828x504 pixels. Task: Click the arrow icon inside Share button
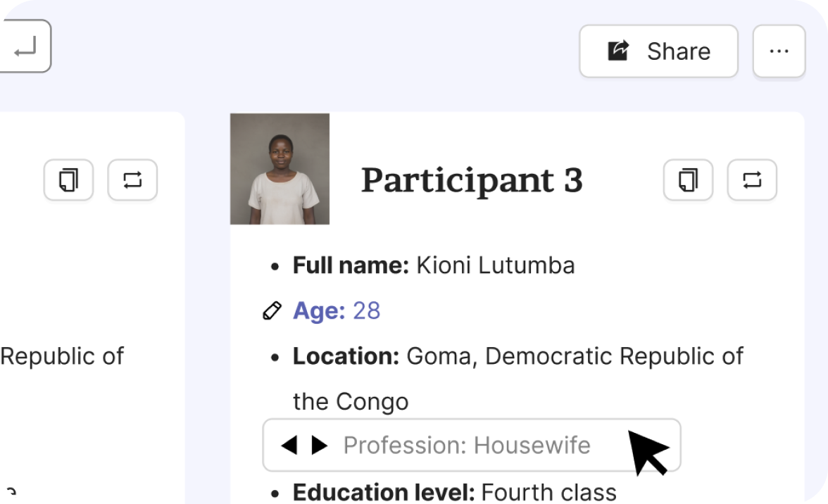coord(618,51)
